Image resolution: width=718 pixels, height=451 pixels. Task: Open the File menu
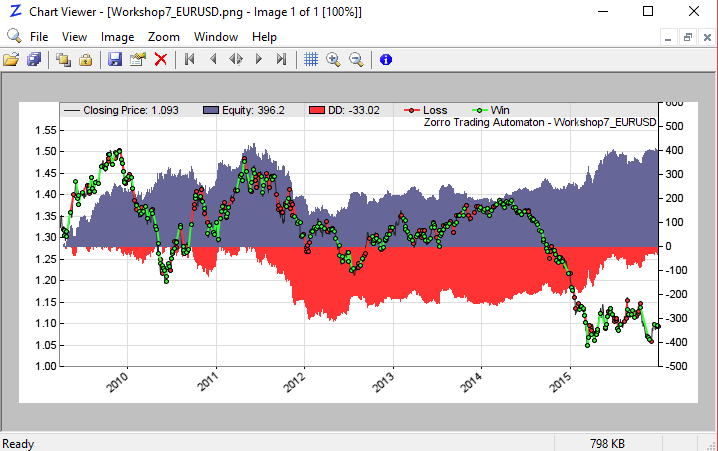pos(39,37)
